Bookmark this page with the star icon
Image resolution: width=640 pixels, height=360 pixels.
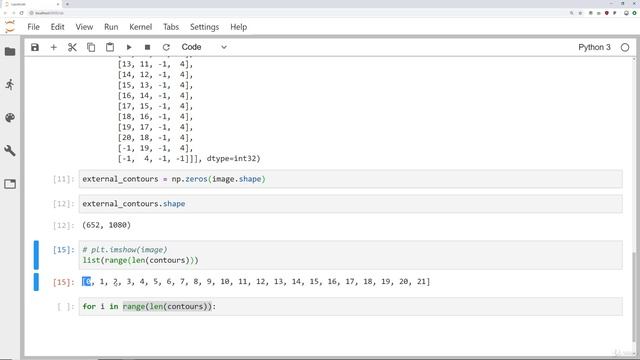pos(580,13)
